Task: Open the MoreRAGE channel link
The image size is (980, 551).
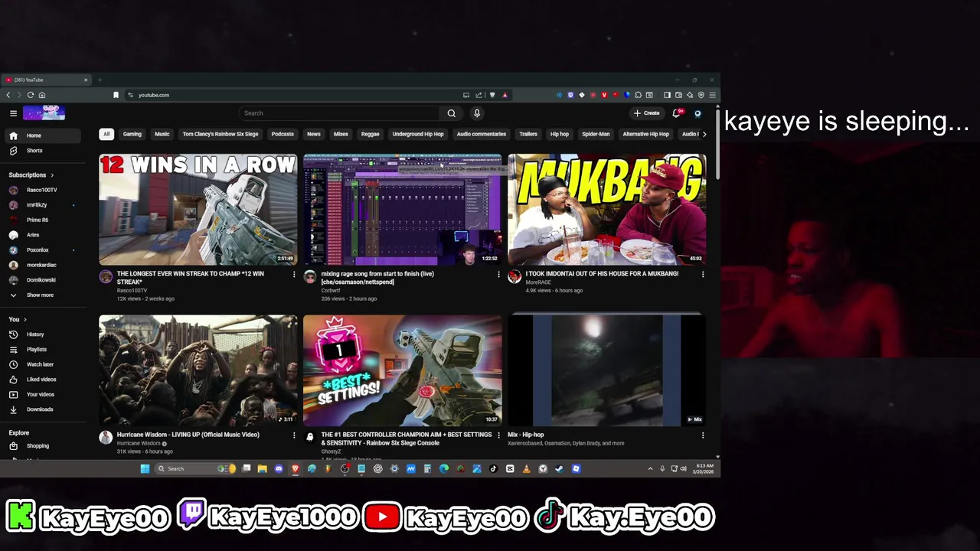Action: click(538, 282)
